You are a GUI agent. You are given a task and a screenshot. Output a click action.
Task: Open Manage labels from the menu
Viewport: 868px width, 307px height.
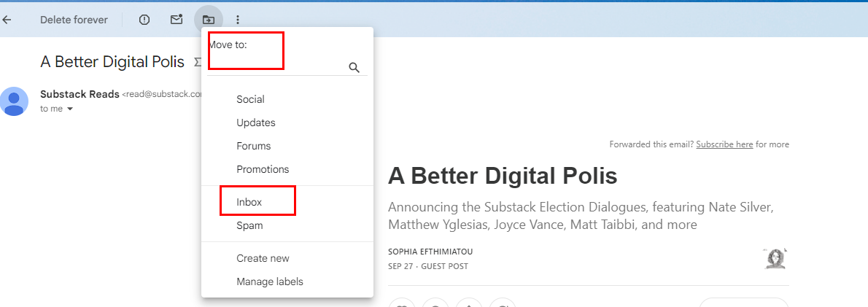[270, 281]
